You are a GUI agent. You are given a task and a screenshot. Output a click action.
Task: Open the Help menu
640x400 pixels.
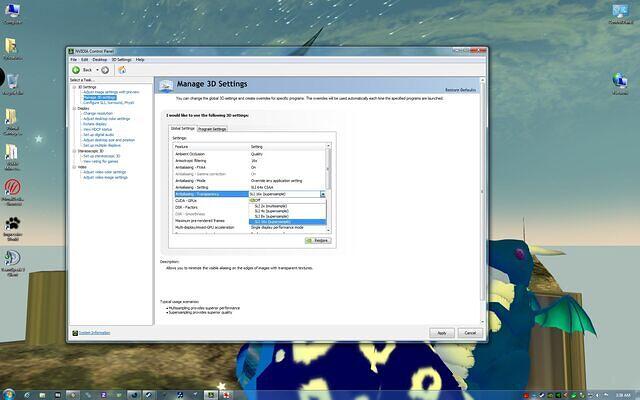[x=140, y=60]
